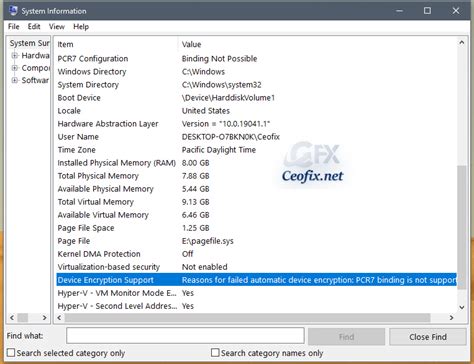The height and width of the screenshot is (364, 474).
Task: Click the Value column header
Action: tap(318, 44)
